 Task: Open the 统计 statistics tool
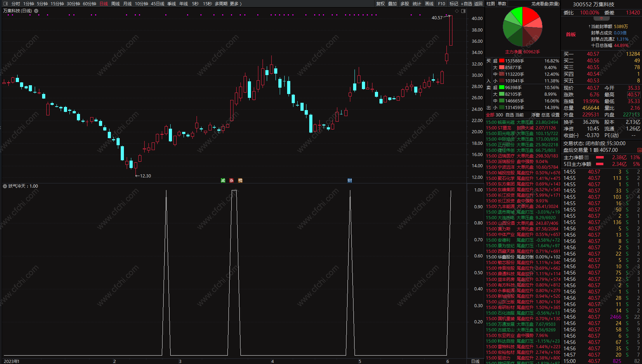417,4
